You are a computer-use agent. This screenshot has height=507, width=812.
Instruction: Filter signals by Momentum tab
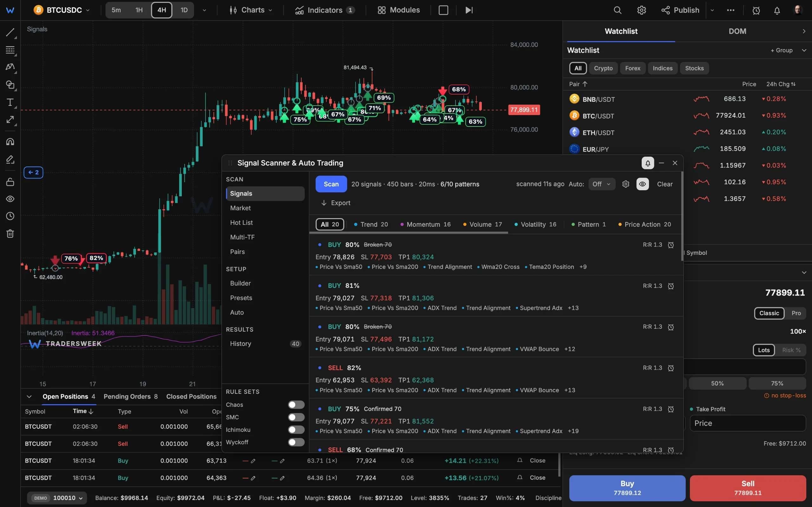click(x=425, y=224)
